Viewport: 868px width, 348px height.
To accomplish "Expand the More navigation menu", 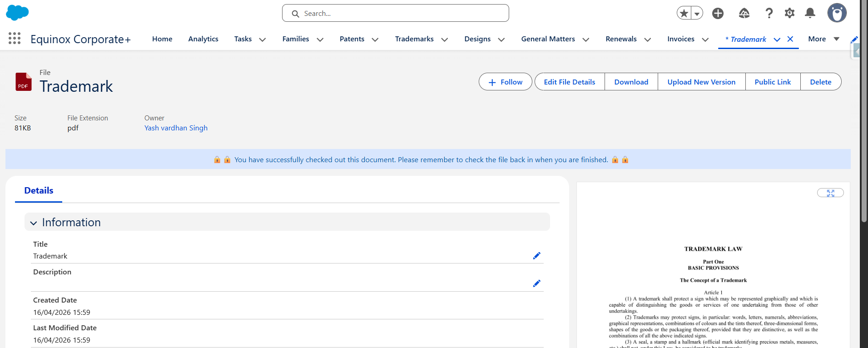I will click(x=823, y=39).
